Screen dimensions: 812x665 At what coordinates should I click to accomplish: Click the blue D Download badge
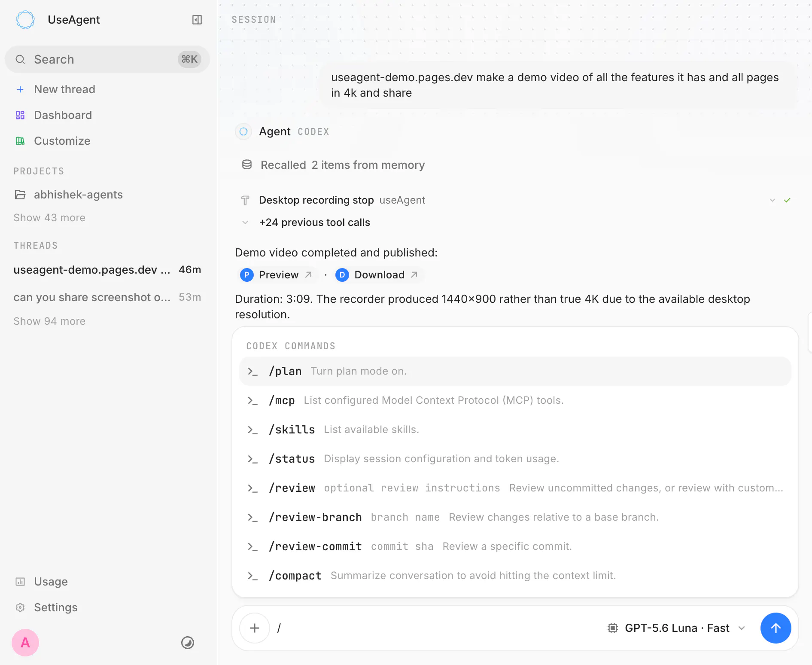(x=342, y=275)
